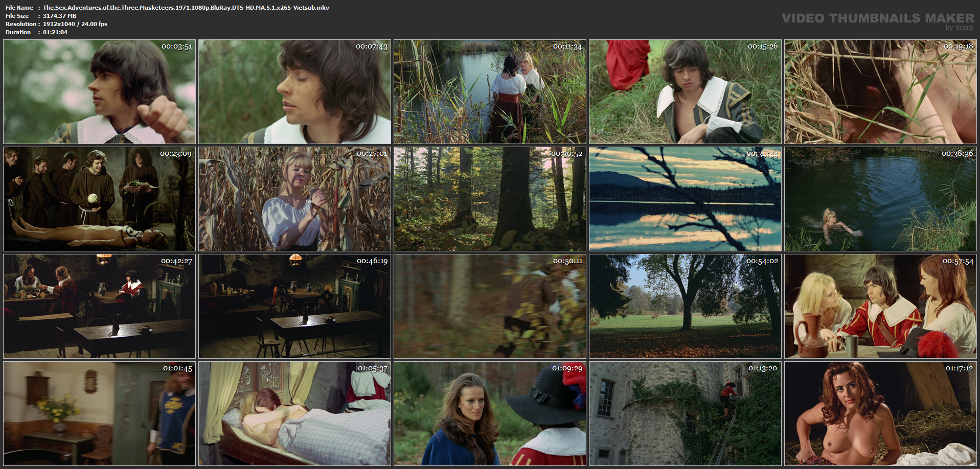Click the duration value 01:21:04

(x=55, y=32)
